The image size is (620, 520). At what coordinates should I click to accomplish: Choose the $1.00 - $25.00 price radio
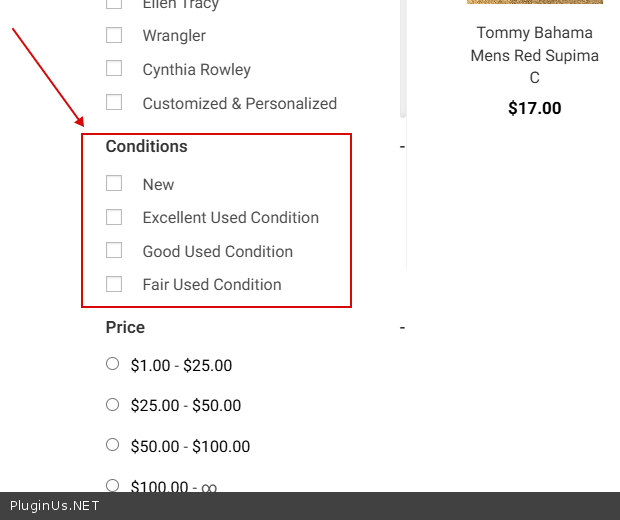point(113,364)
